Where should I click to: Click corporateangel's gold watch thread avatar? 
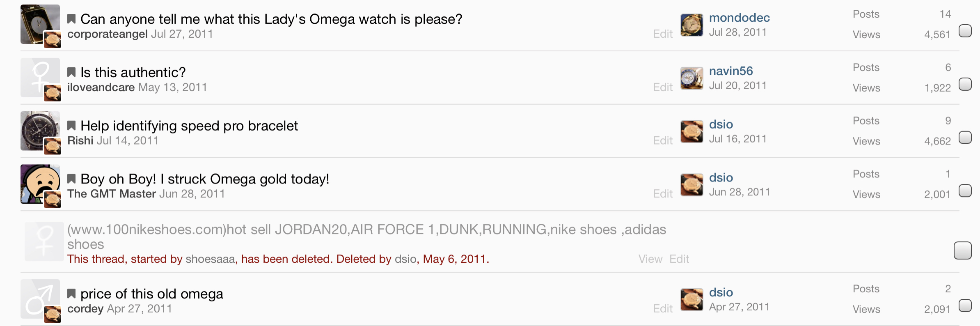(40, 24)
